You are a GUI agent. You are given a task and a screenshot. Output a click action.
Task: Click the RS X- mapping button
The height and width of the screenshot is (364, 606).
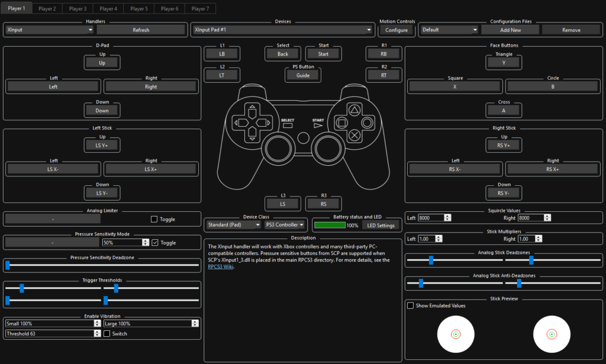[454, 169]
